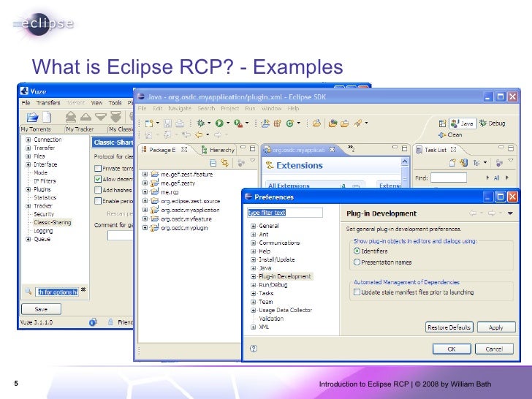The height and width of the screenshot is (399, 532).
Task: Switch to the Hierarchy tab
Action: (x=218, y=150)
